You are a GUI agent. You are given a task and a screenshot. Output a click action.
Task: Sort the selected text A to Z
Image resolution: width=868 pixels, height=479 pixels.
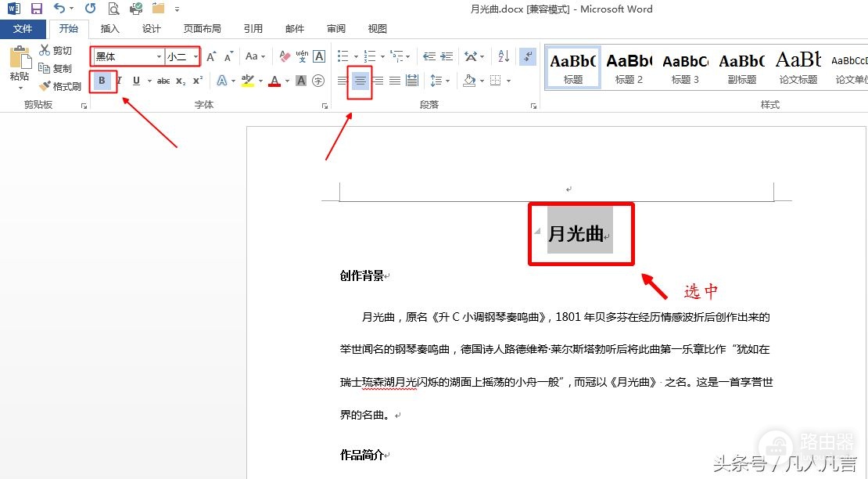[x=503, y=56]
